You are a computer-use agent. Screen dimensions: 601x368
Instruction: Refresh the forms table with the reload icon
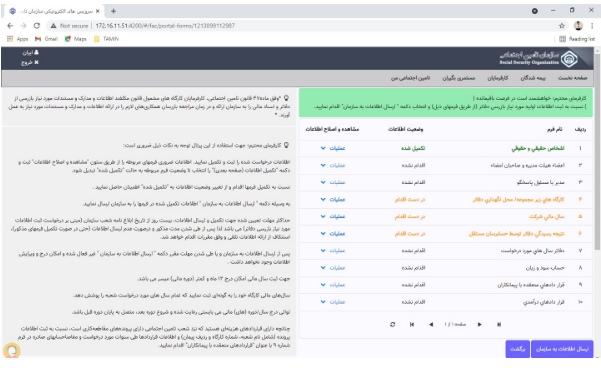click(392, 324)
